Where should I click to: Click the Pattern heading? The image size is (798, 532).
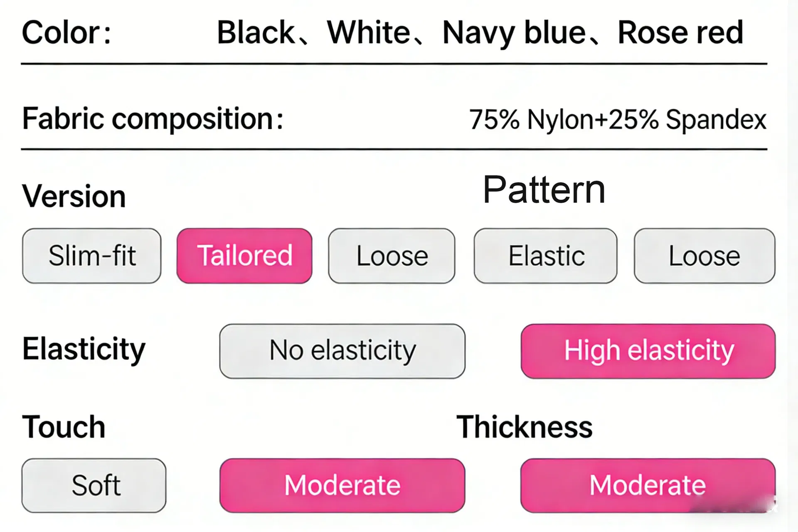point(544,190)
